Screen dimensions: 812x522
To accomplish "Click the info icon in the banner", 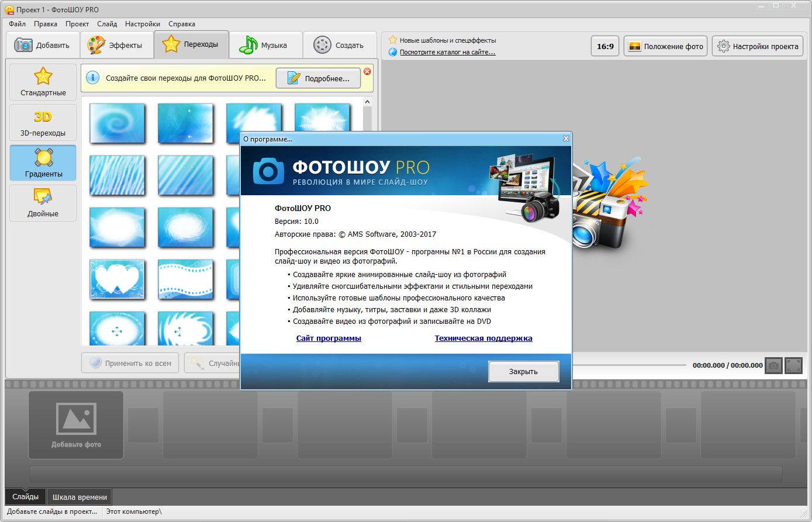I will click(92, 78).
